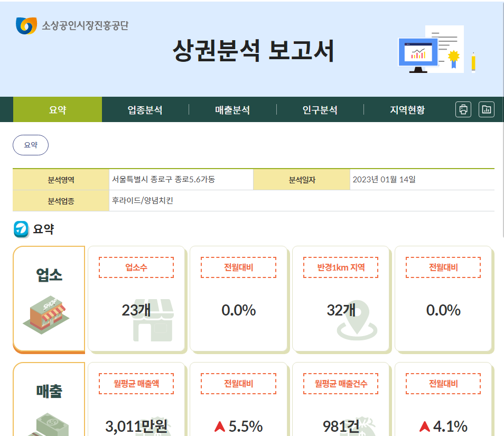Click the 후라이드/양념치킨 business type cell

tap(302, 201)
